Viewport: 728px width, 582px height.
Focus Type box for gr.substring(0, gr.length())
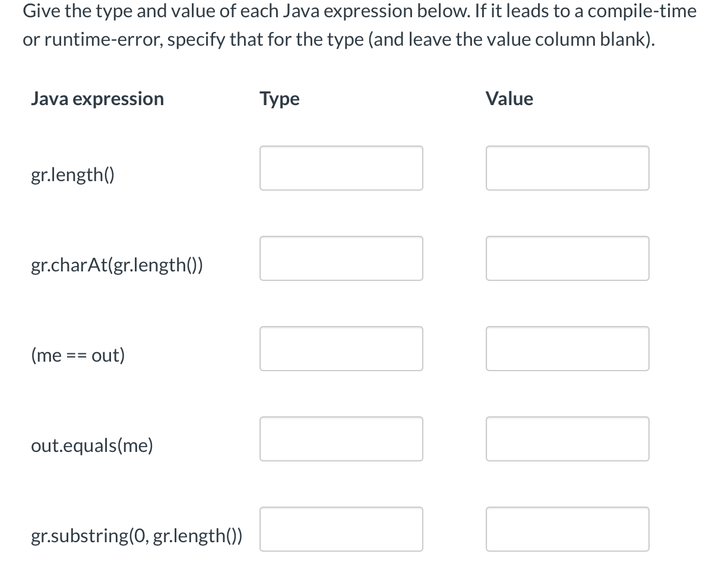[x=341, y=529]
